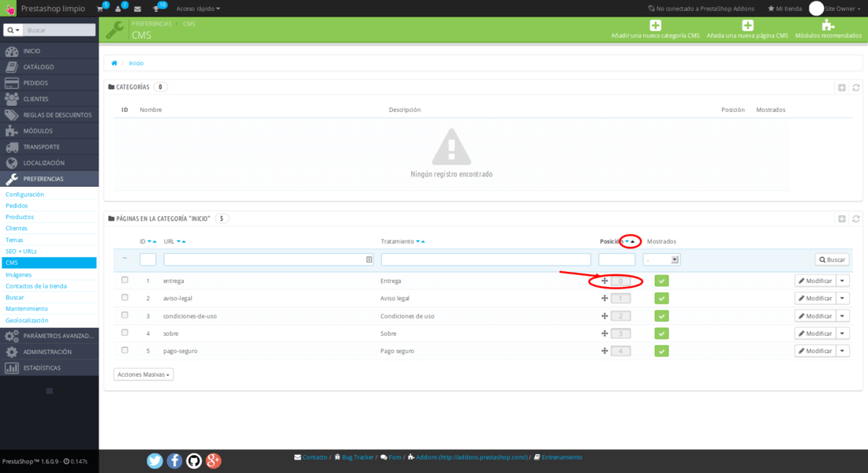Image resolution: width=868 pixels, height=473 pixels.
Task: Sort ID column ascending
Action: tap(155, 242)
